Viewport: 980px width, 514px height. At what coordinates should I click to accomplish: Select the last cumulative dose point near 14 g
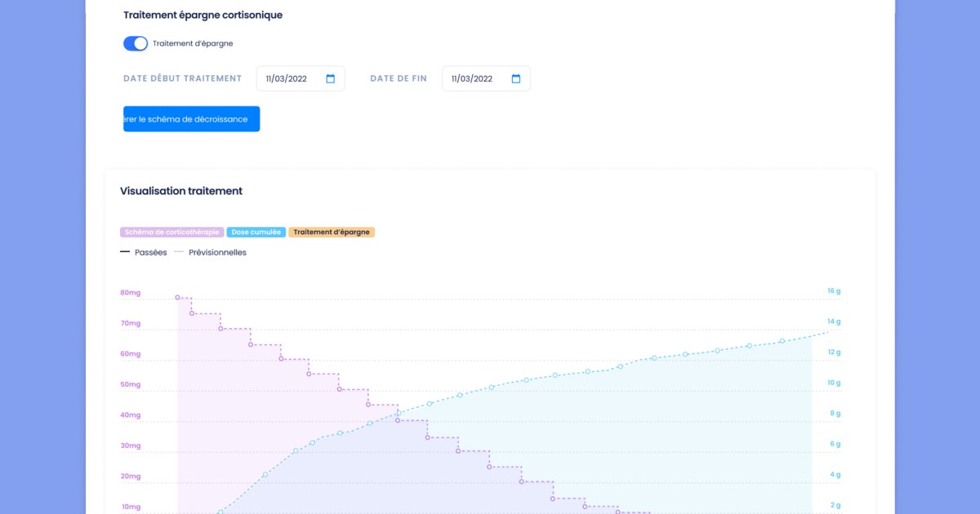[x=782, y=341]
